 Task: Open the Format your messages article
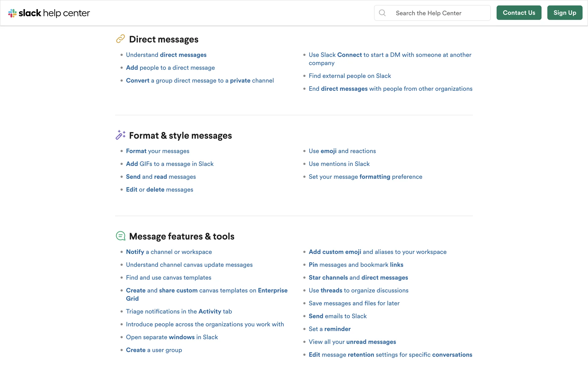pos(157,151)
